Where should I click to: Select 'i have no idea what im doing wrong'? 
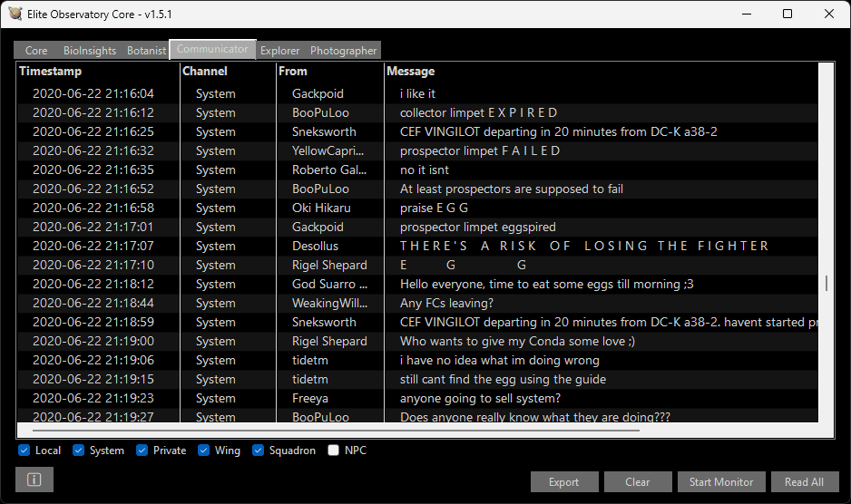coord(499,360)
